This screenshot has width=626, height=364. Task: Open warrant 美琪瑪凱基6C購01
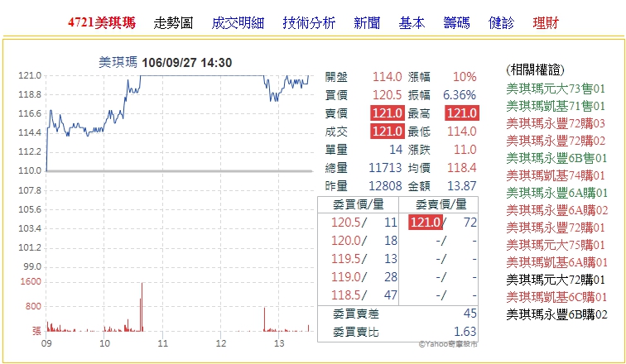(x=556, y=297)
